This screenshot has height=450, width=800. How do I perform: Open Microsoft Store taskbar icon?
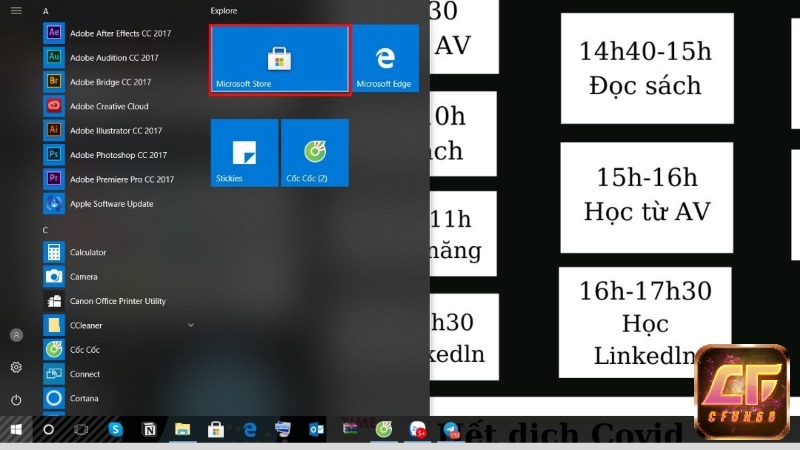(x=216, y=430)
